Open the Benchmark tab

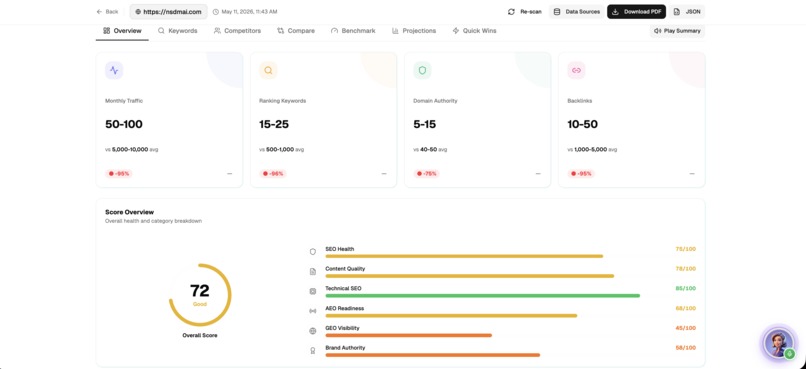coord(353,31)
